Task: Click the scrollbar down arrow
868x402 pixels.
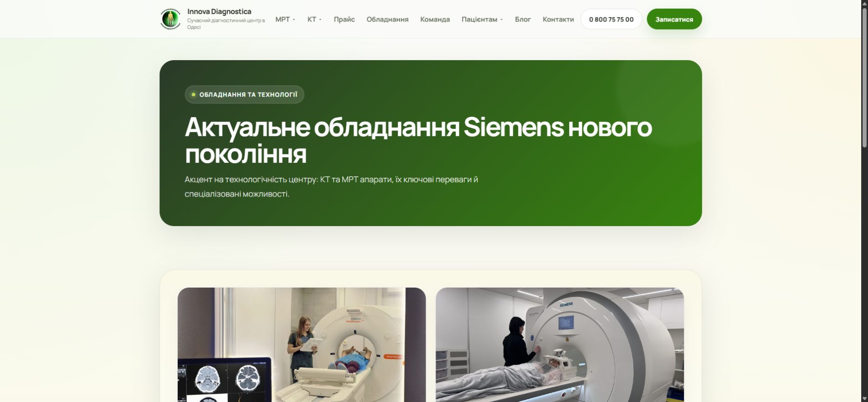Action: click(x=864, y=398)
